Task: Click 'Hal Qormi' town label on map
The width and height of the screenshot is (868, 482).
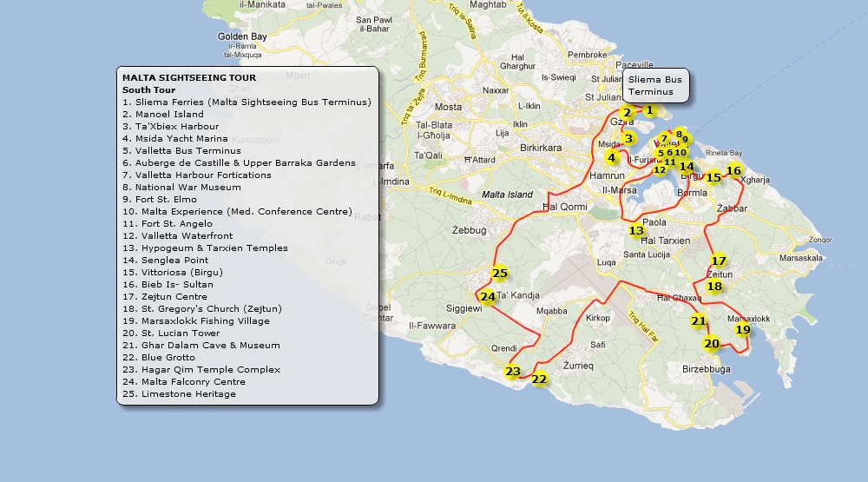Action: pos(565,207)
